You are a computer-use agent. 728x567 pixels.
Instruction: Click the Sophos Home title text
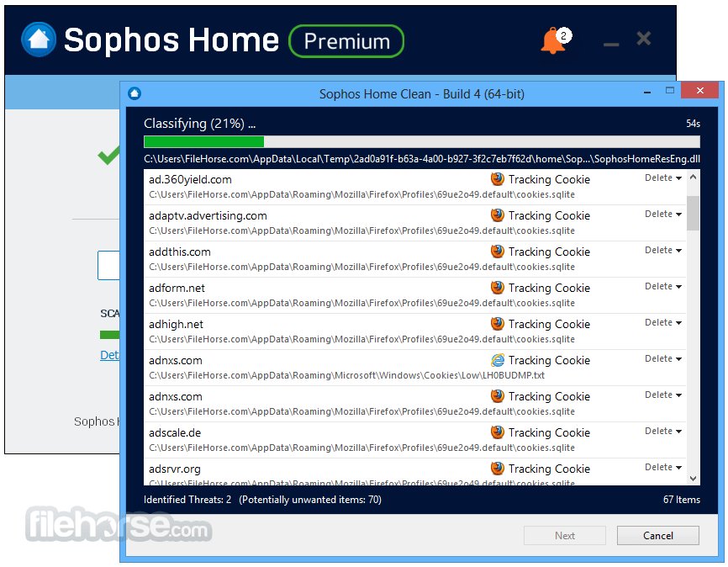[x=171, y=40]
